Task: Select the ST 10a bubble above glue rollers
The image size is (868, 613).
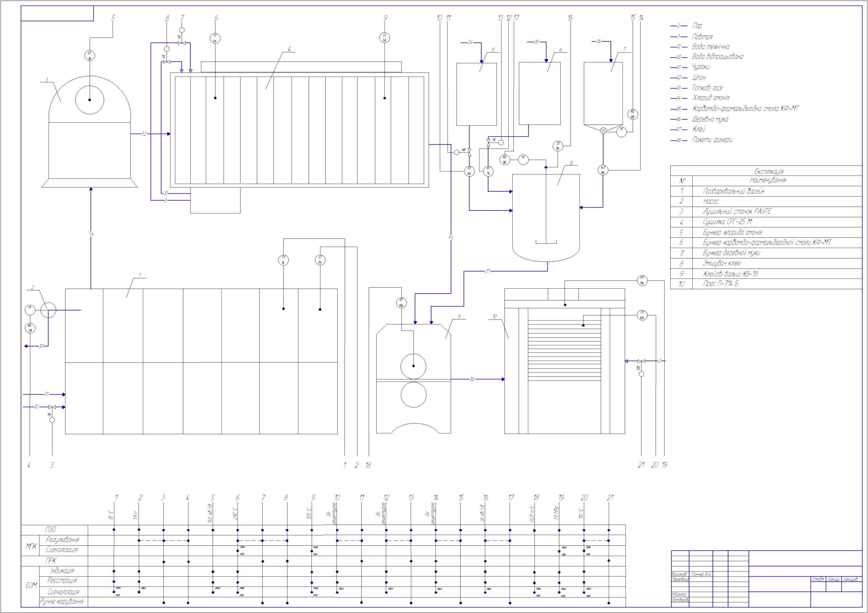Action: pos(401,302)
